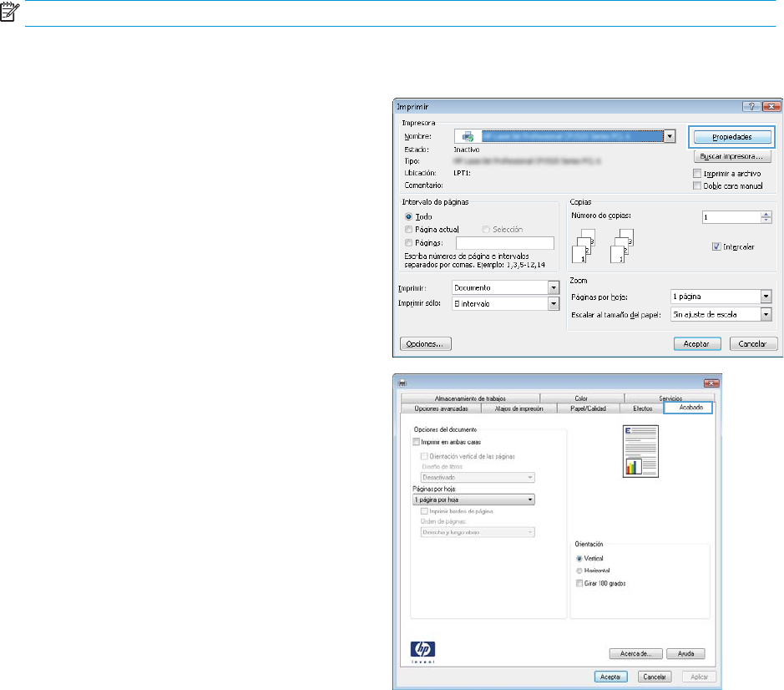Expand the printer Nombre dropdown
The image size is (784, 690).
[x=670, y=136]
